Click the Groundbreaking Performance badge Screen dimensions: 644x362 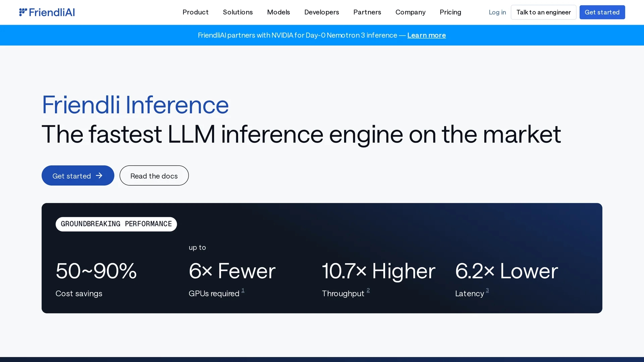[116, 224]
